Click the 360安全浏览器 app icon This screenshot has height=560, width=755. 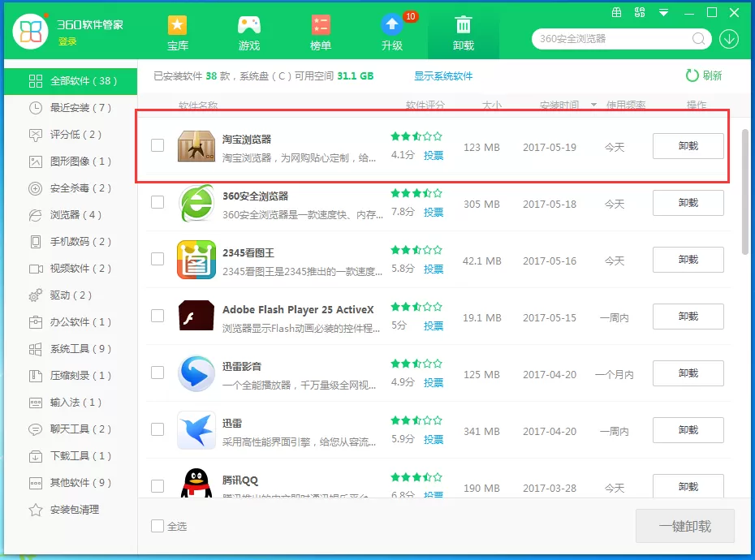point(196,203)
